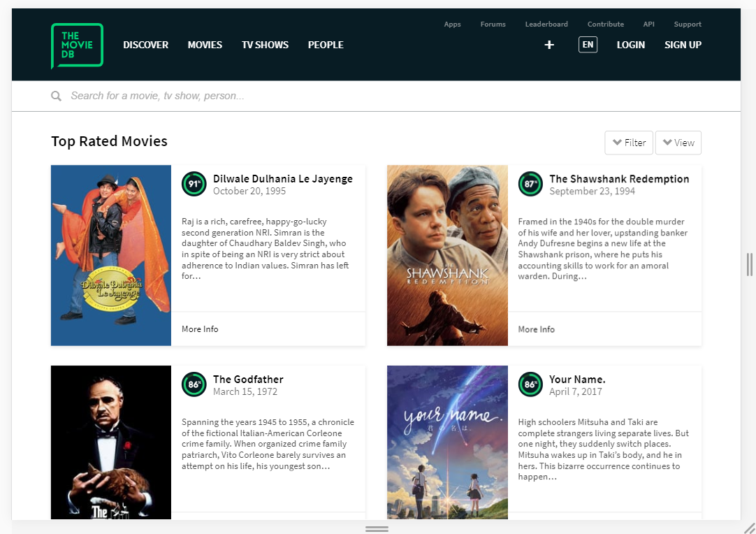Click the plus add icon in header
Screen dimensions: 756x534
549,45
